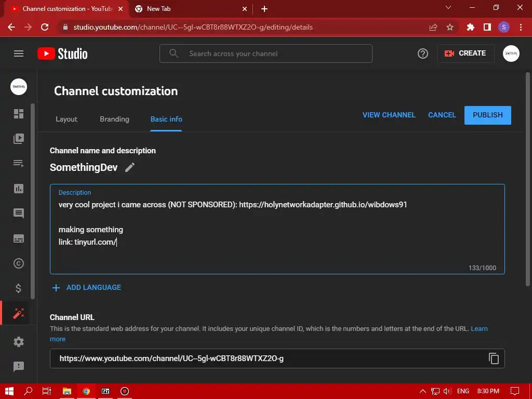The height and width of the screenshot is (399, 532).
Task: Go to Dashboard in the sidebar
Action: (x=19, y=114)
